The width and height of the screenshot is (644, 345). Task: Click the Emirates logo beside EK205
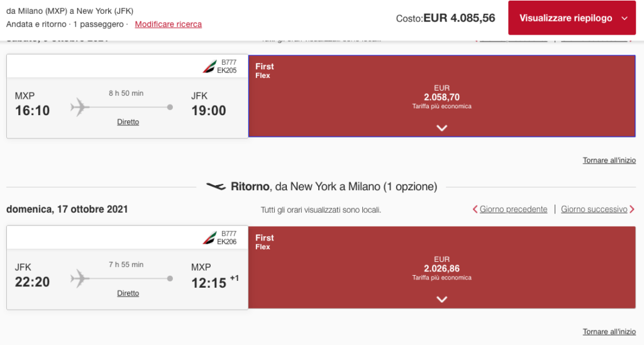209,67
